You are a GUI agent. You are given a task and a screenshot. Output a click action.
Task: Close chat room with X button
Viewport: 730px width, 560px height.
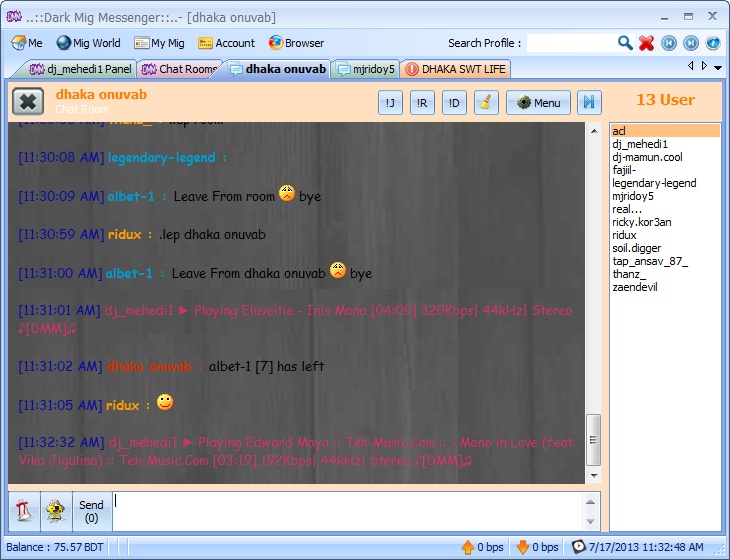pos(28,101)
